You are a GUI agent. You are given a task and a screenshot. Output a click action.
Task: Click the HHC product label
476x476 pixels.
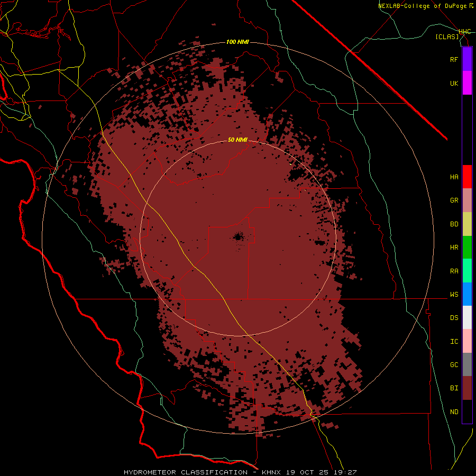[x=465, y=32]
